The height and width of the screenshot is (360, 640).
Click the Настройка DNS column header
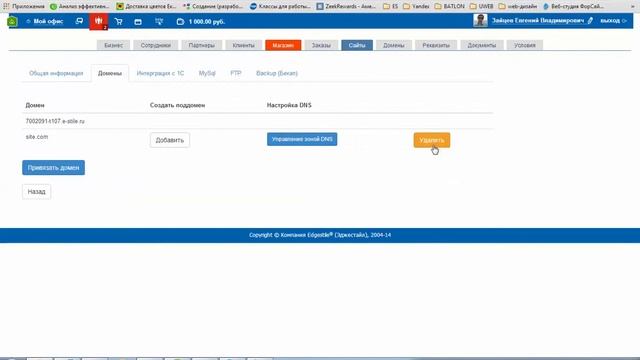[x=289, y=105]
